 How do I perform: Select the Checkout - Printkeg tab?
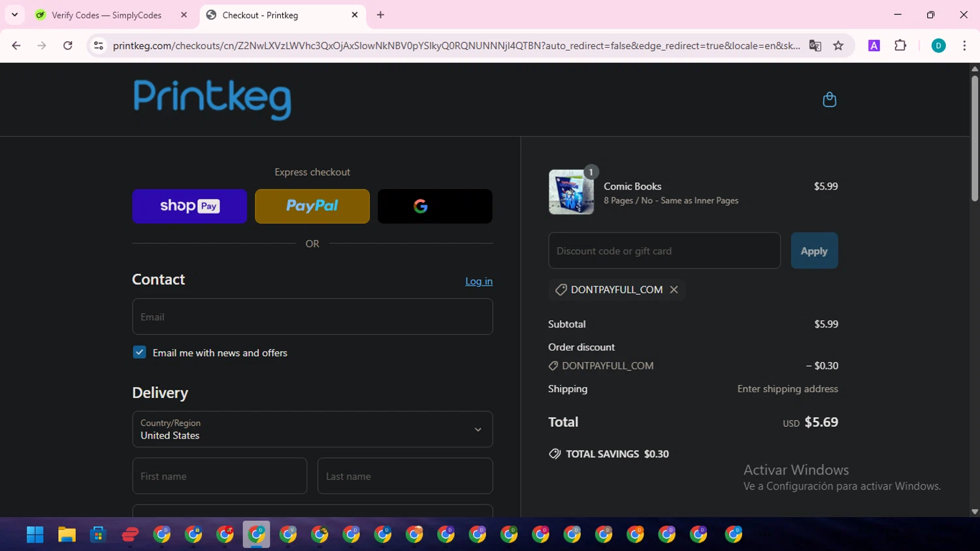coord(260,15)
